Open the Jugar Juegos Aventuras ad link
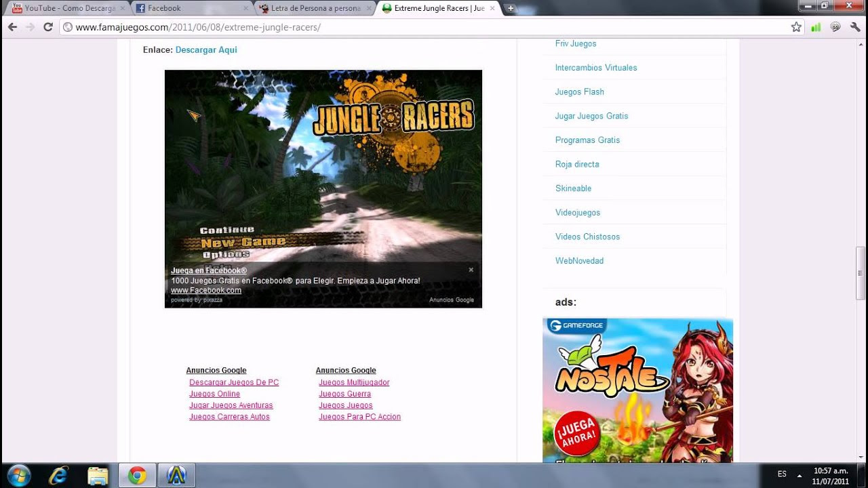The image size is (868, 488). point(231,405)
